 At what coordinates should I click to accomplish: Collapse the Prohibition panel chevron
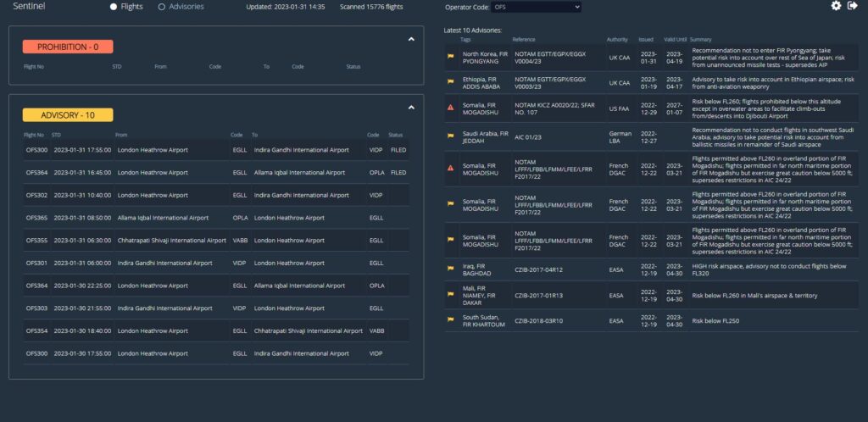(411, 39)
